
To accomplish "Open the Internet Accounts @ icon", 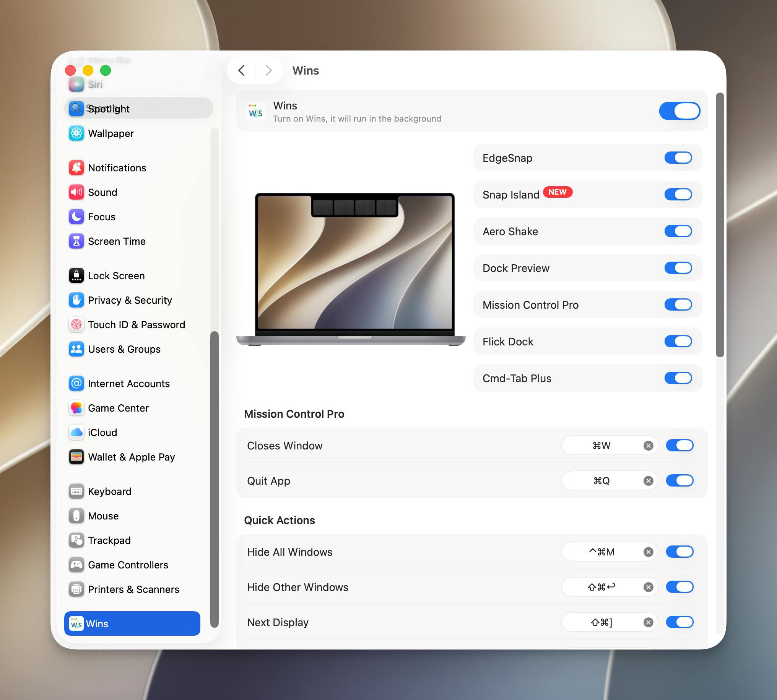I will coord(76,383).
